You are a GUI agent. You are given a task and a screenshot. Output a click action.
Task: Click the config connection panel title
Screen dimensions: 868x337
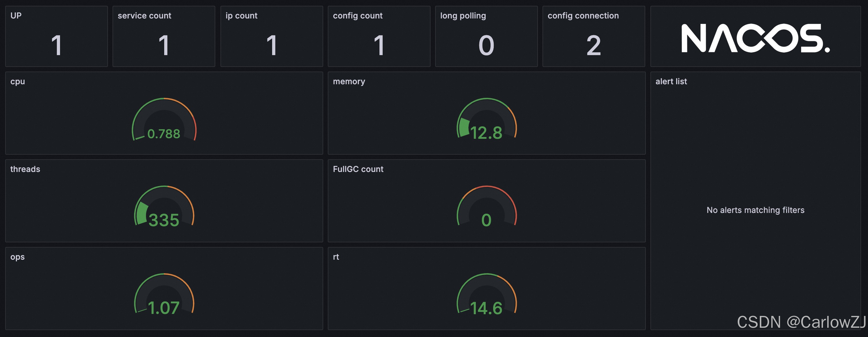pyautogui.click(x=583, y=16)
